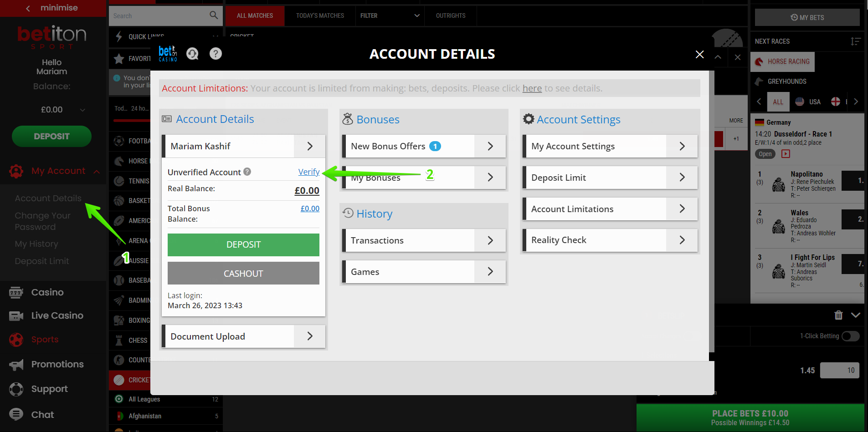This screenshot has height=432, width=868.
Task: Click the minimise back arrow
Action: click(28, 8)
